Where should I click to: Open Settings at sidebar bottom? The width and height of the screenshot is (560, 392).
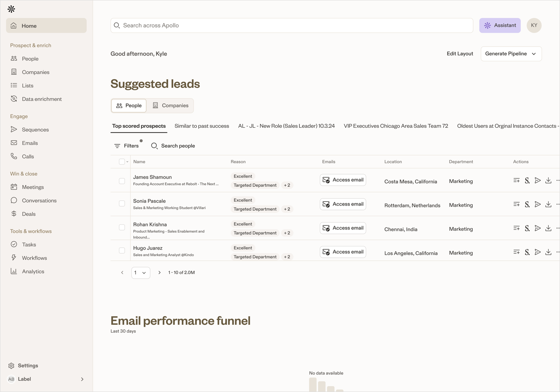point(23,365)
